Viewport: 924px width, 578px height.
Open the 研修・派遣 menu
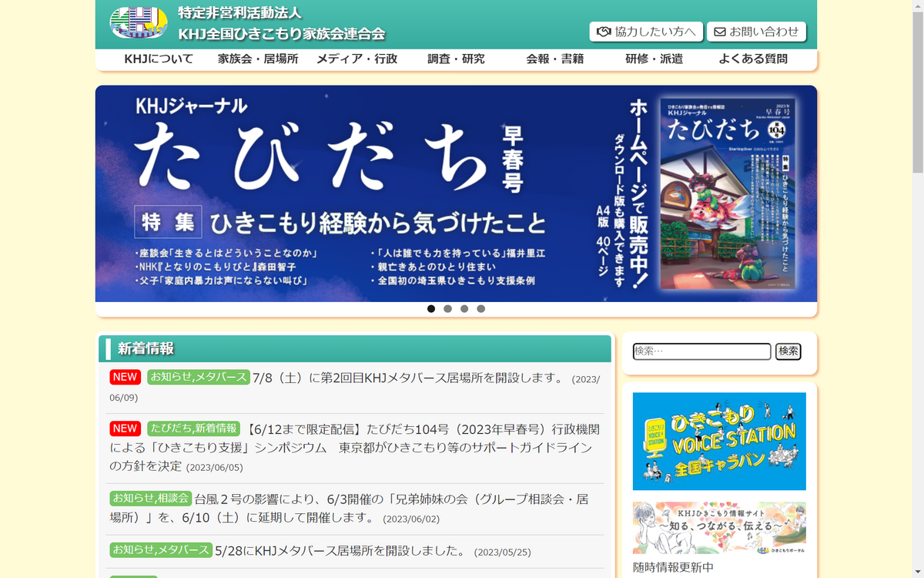[x=654, y=59]
